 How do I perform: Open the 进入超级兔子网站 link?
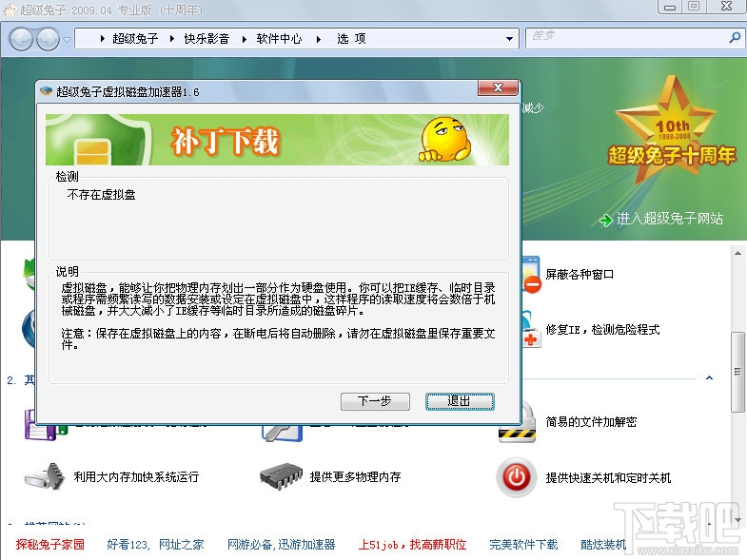(x=670, y=219)
